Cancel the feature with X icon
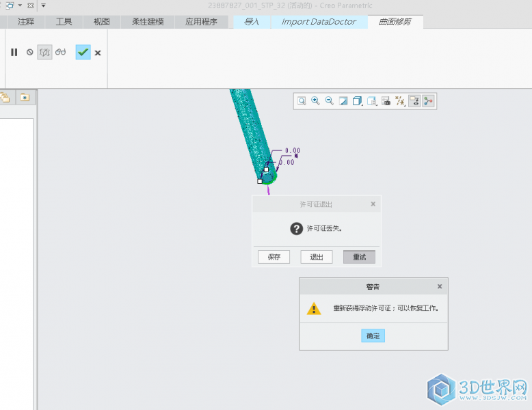The height and width of the screenshot is (410, 532). 98,53
